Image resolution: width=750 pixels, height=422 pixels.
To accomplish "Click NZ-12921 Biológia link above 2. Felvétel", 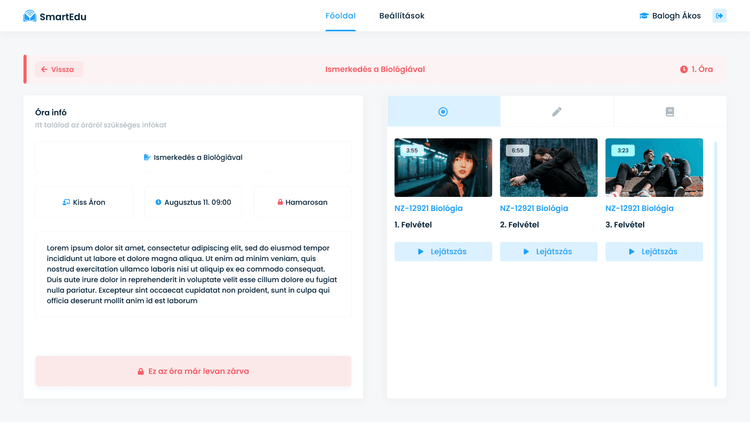I will [534, 208].
